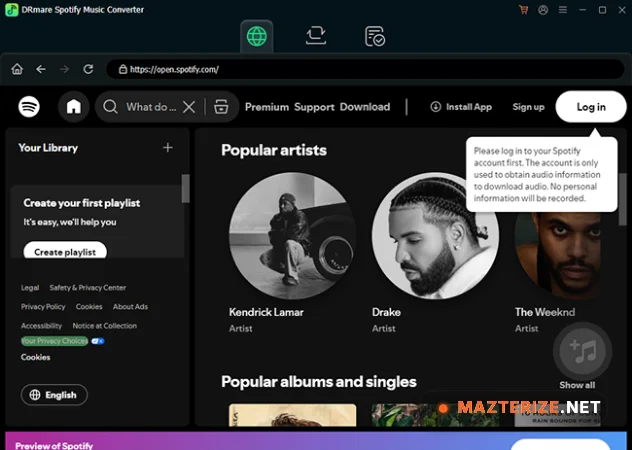
Task: Click Install App
Action: [x=461, y=107]
